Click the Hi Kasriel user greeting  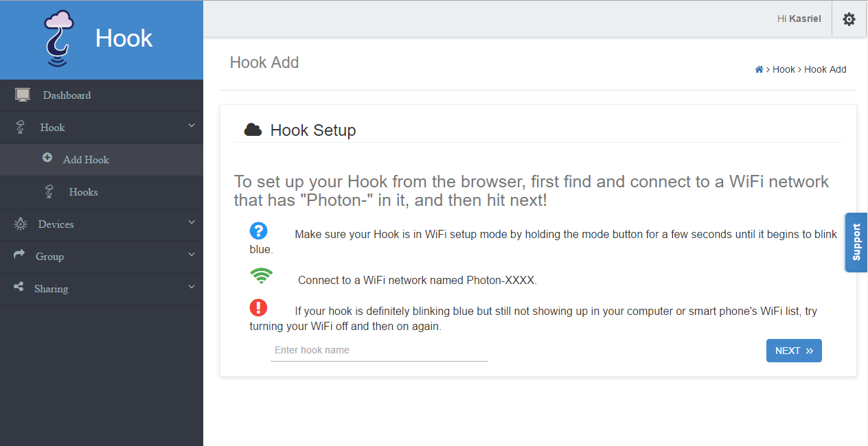[799, 19]
